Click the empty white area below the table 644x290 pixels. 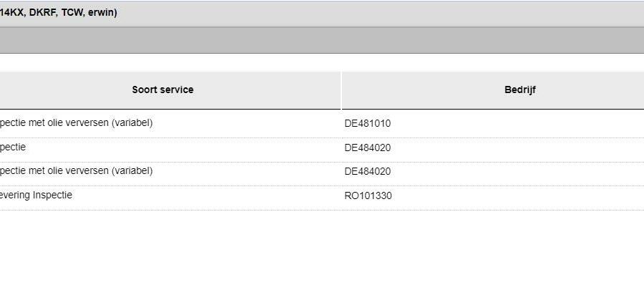click(322, 251)
